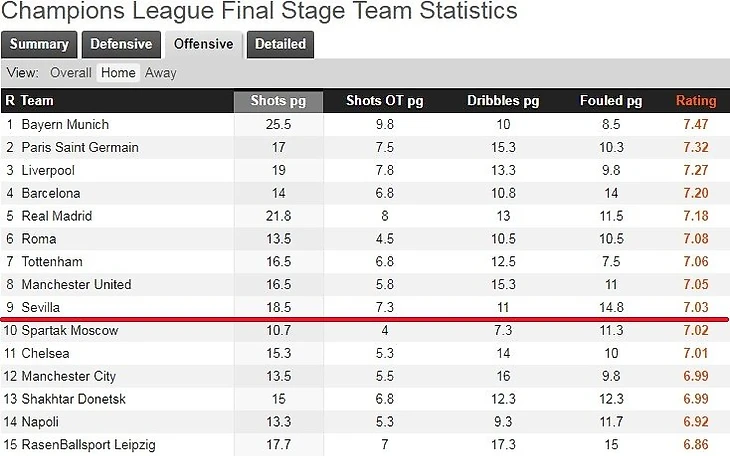Open the Defensive tab

coord(121,45)
